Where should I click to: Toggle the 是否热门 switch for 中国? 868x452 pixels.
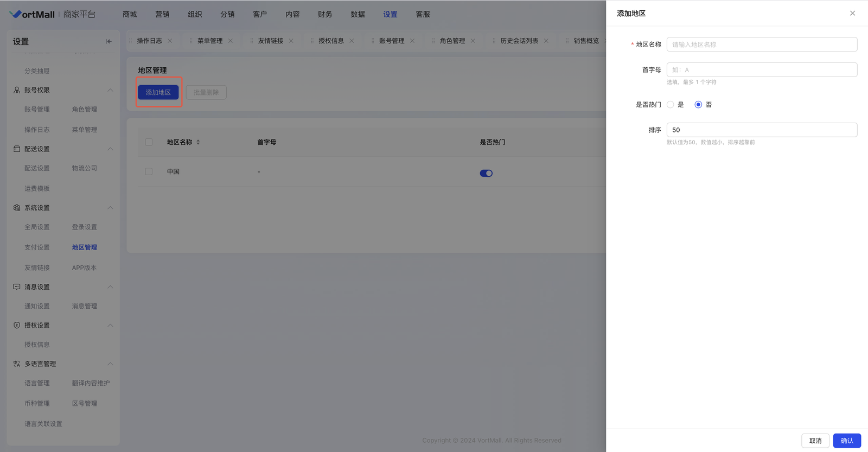486,173
